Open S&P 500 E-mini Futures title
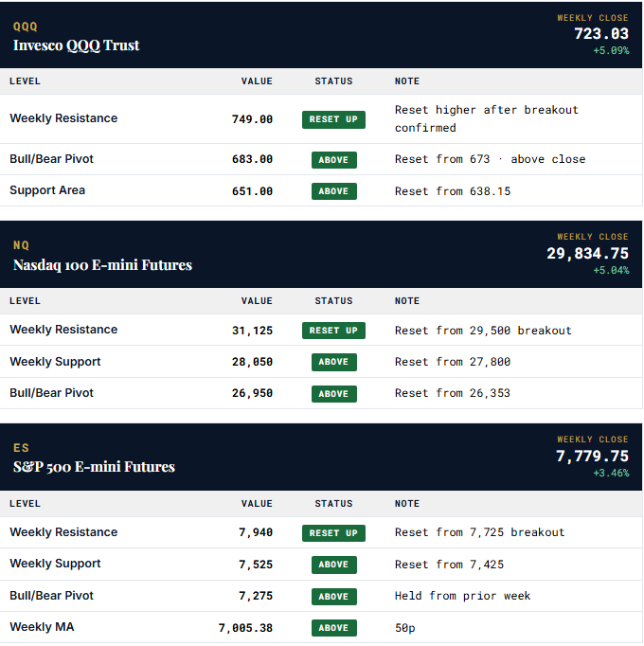 click(94, 467)
